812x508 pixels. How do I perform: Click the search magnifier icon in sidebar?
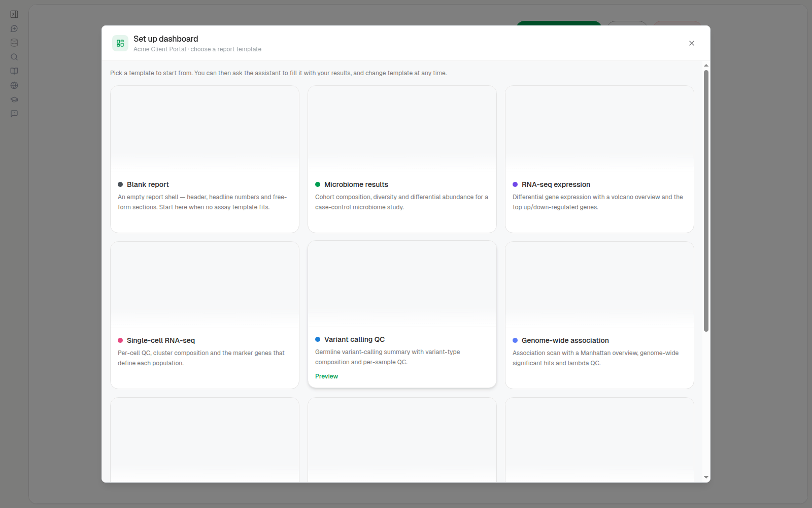coord(14,57)
